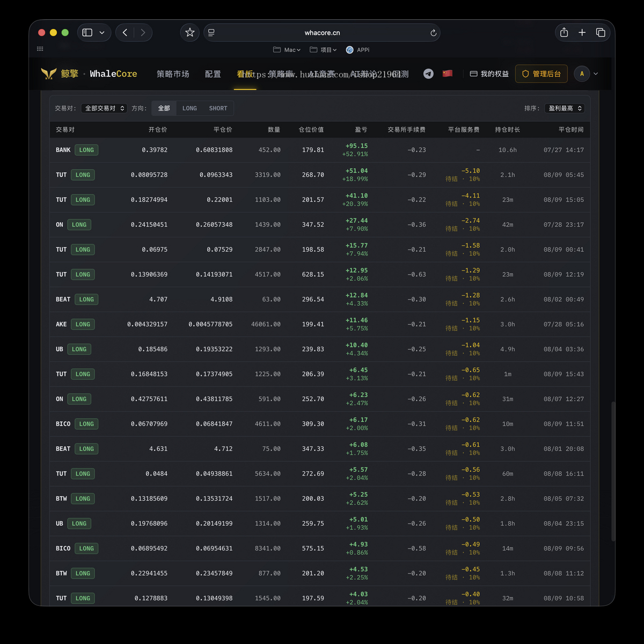The height and width of the screenshot is (644, 644).
Task: Click the BANK trading pair label
Action: point(63,150)
